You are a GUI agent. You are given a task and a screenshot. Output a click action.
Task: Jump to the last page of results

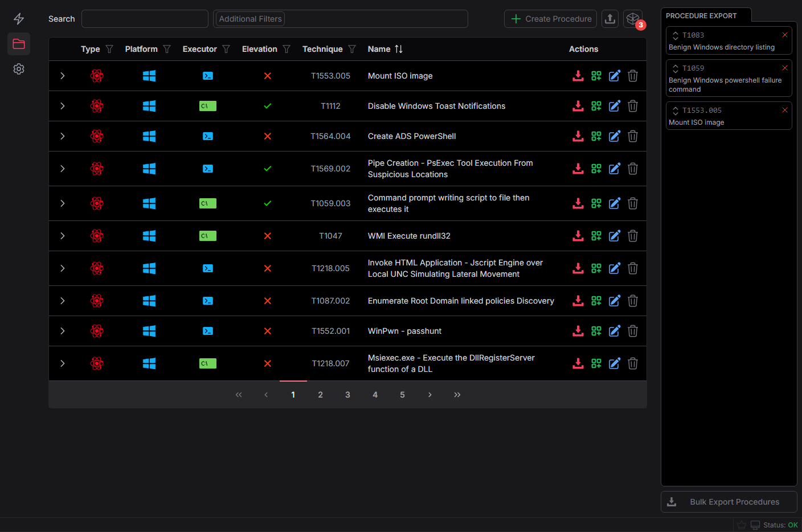[x=457, y=395]
